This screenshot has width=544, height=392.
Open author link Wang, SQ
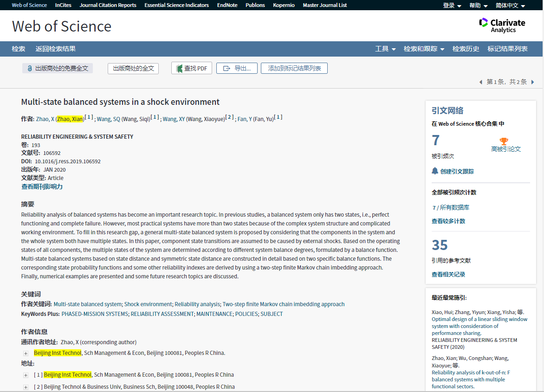coord(108,119)
